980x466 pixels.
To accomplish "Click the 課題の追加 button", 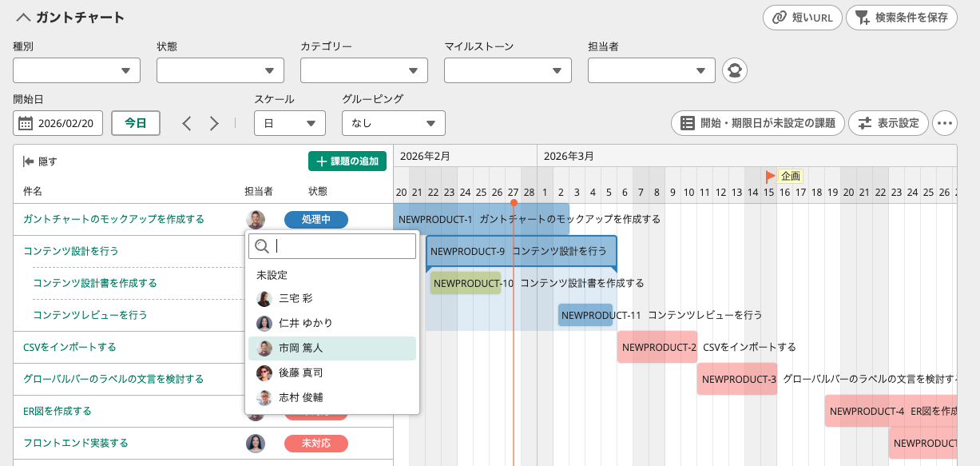I will (x=347, y=161).
